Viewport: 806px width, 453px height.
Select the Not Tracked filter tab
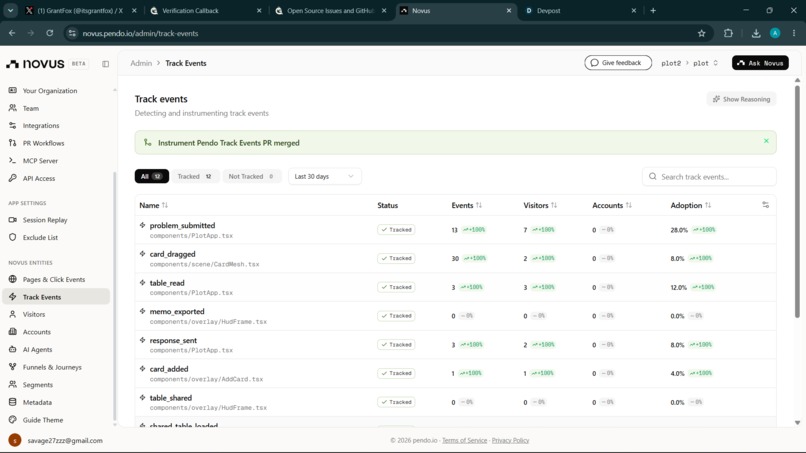click(251, 176)
